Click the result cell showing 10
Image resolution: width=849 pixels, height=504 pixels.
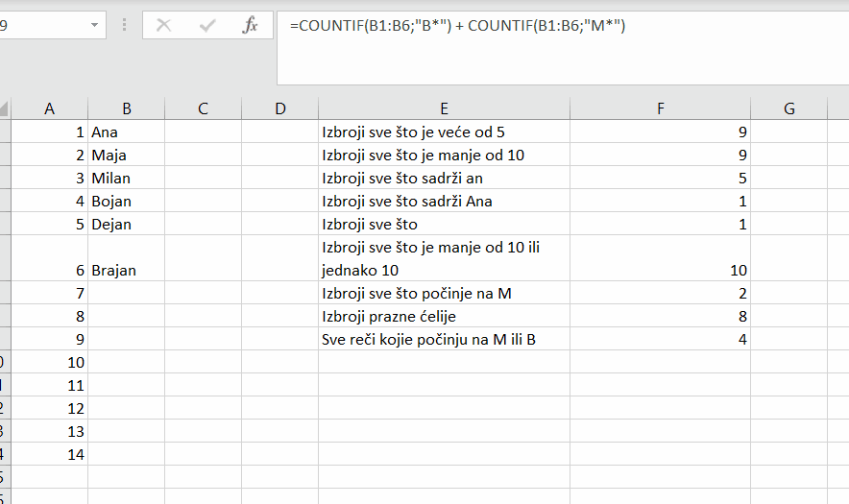click(x=660, y=258)
